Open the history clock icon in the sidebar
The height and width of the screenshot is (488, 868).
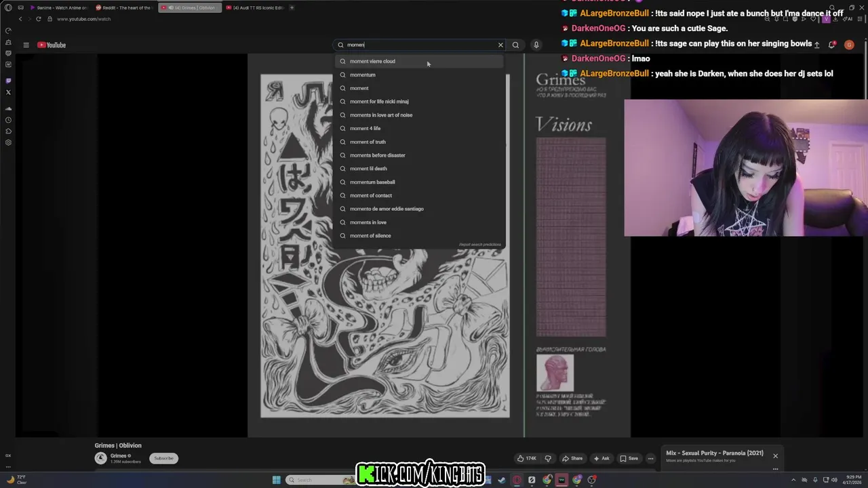click(8, 120)
